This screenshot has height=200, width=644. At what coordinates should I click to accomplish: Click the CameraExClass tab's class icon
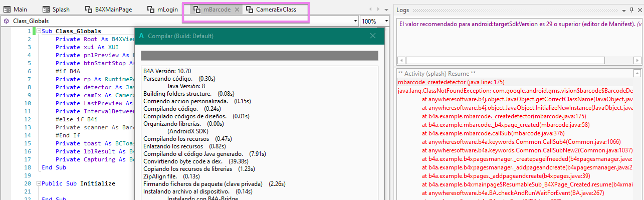(250, 9)
